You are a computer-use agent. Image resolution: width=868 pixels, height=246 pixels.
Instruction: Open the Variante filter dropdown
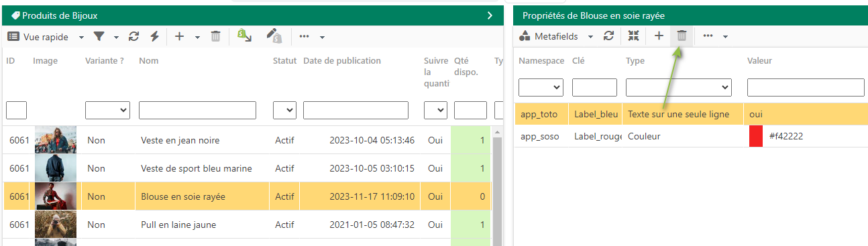coord(107,110)
